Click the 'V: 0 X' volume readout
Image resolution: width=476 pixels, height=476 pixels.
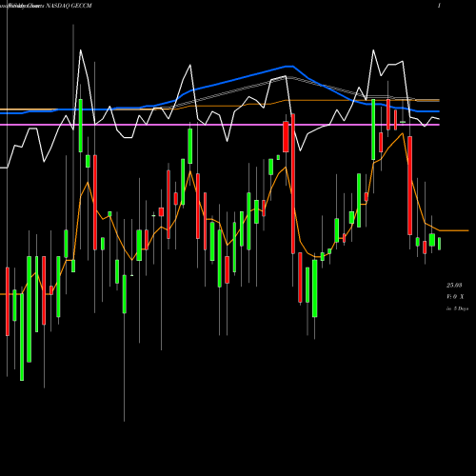click(455, 297)
